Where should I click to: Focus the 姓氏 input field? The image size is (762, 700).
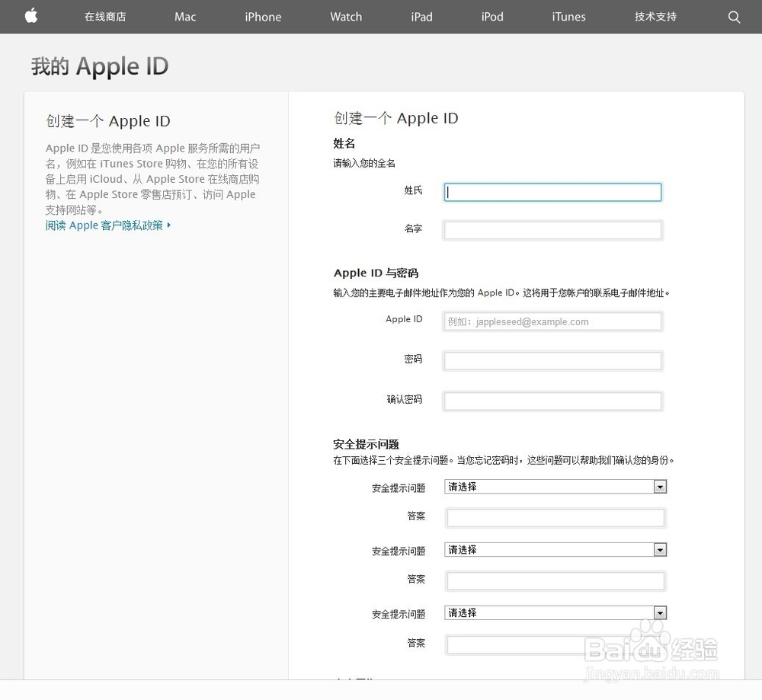pyautogui.click(x=552, y=193)
